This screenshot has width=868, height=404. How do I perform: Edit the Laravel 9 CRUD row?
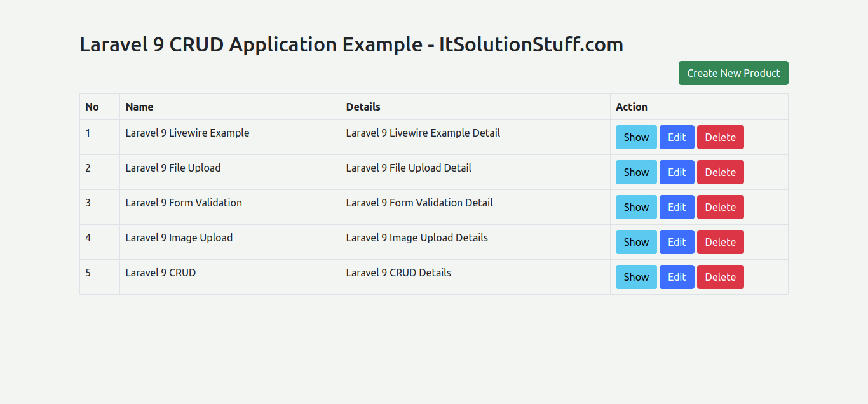click(x=677, y=277)
